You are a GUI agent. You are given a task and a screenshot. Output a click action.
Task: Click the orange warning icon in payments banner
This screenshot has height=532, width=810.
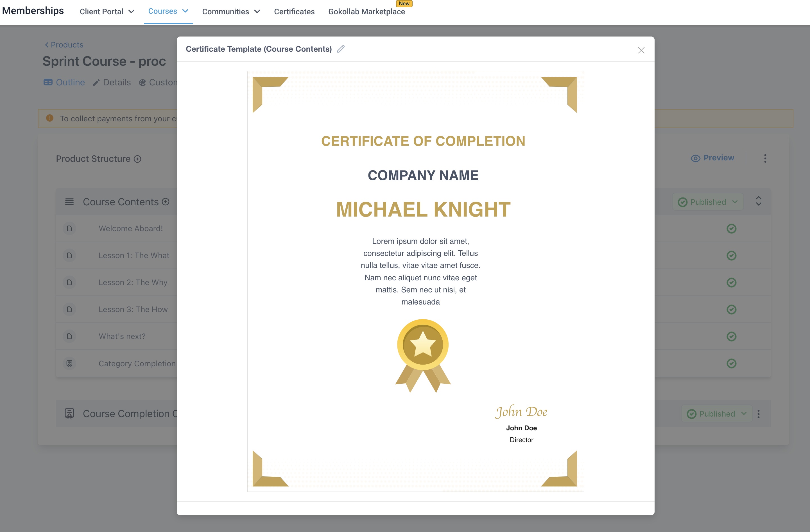click(x=50, y=118)
